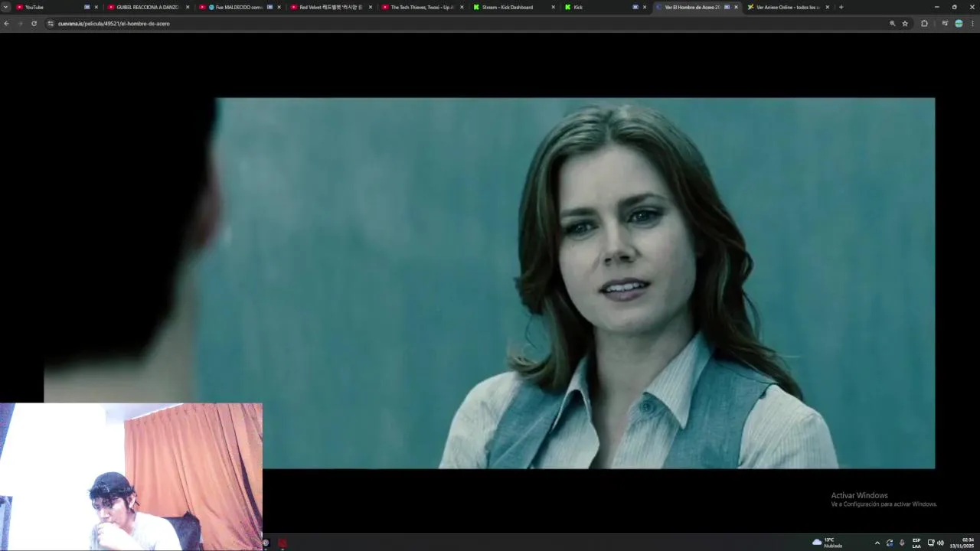Open the sync tray icon
The image size is (980, 551).
pos(890,543)
